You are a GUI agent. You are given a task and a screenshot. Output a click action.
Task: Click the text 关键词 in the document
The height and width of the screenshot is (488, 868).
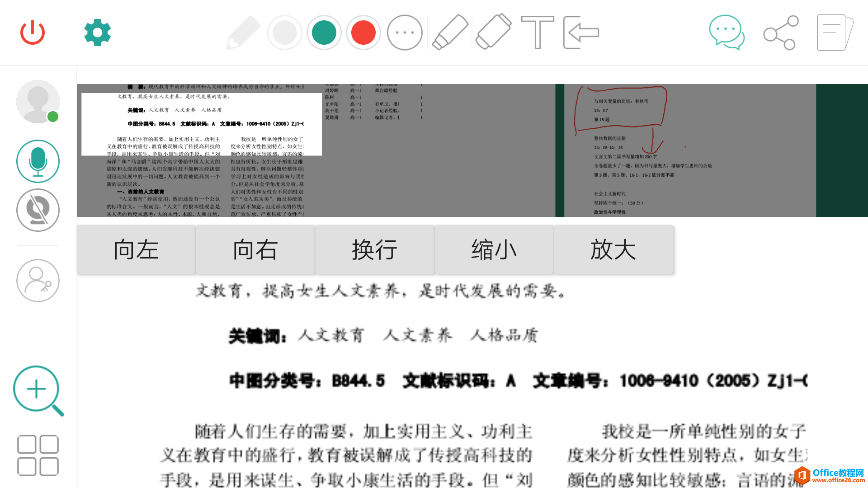coord(257,336)
